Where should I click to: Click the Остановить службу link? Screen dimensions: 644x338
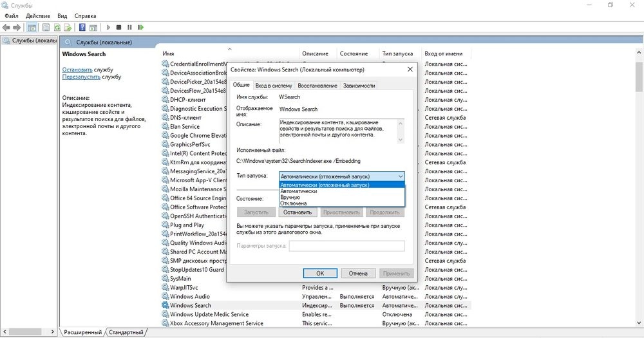pyautogui.click(x=77, y=70)
